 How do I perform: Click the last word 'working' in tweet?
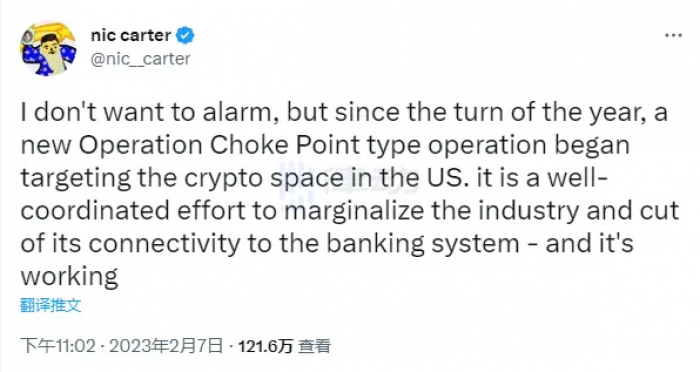pyautogui.click(x=69, y=277)
